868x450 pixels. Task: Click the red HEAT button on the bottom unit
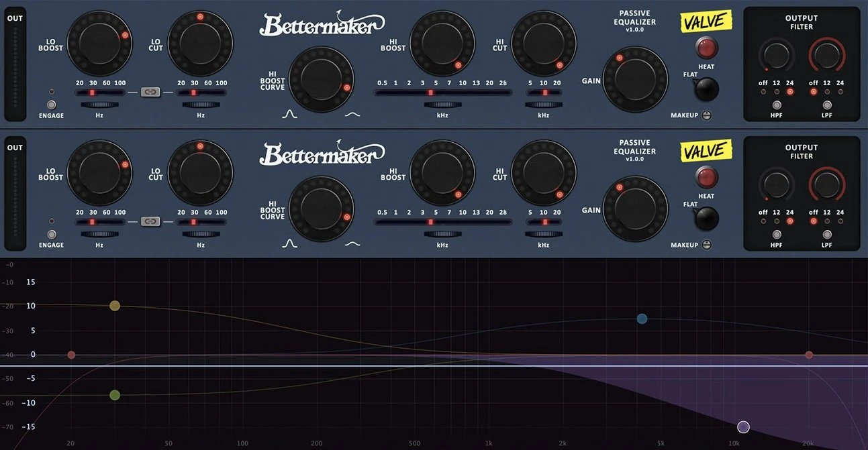(x=706, y=177)
